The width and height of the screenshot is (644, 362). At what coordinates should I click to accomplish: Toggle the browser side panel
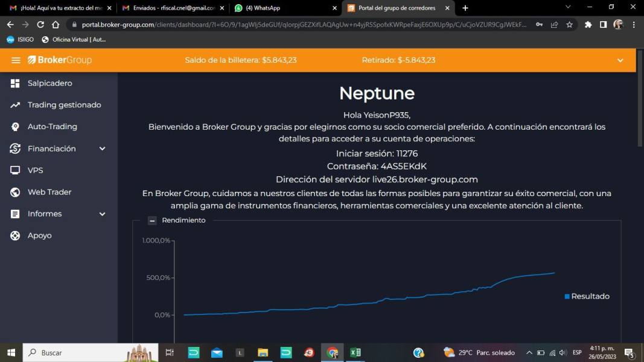click(604, 25)
